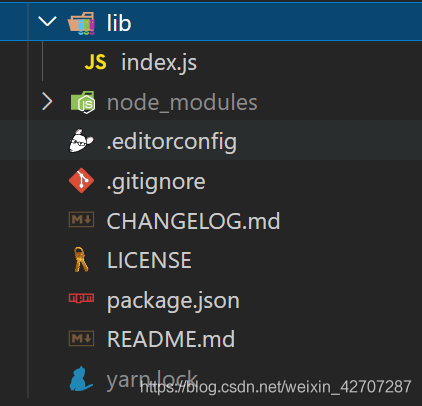Click the blue yarn cat icon
422x406 pixels.
click(81, 379)
